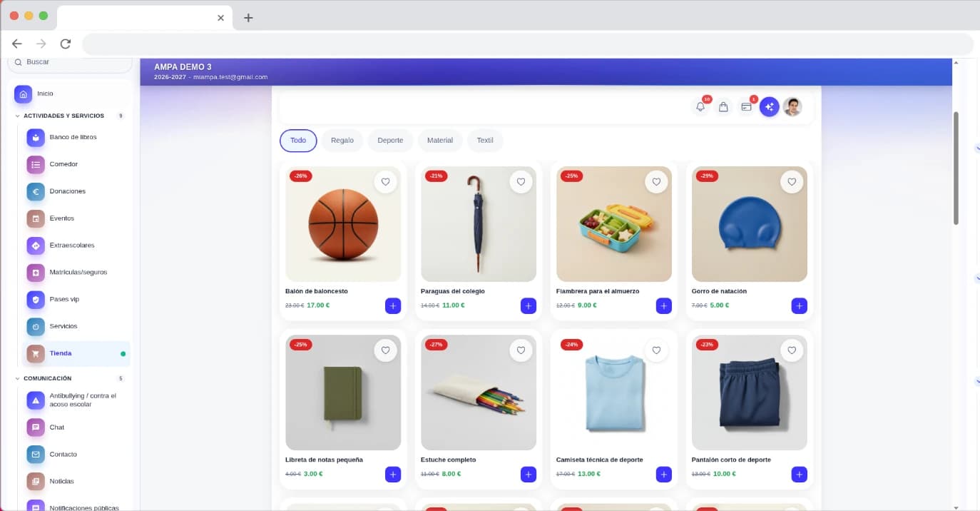980x511 pixels.
Task: Launch the AI sparkle assistant button
Action: click(x=769, y=107)
